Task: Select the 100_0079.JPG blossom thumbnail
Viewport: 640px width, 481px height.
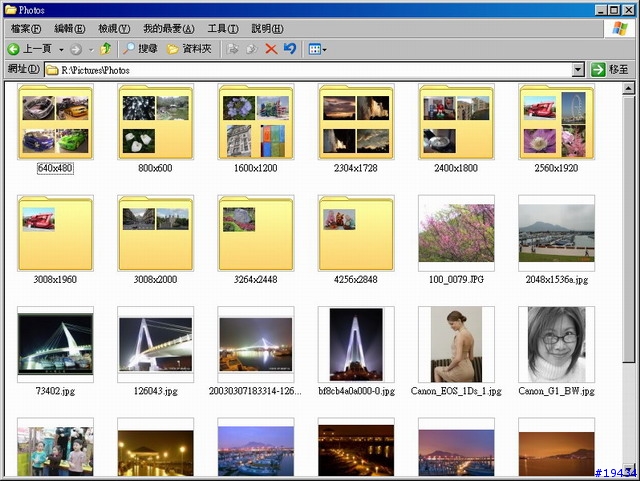Action: pos(456,233)
